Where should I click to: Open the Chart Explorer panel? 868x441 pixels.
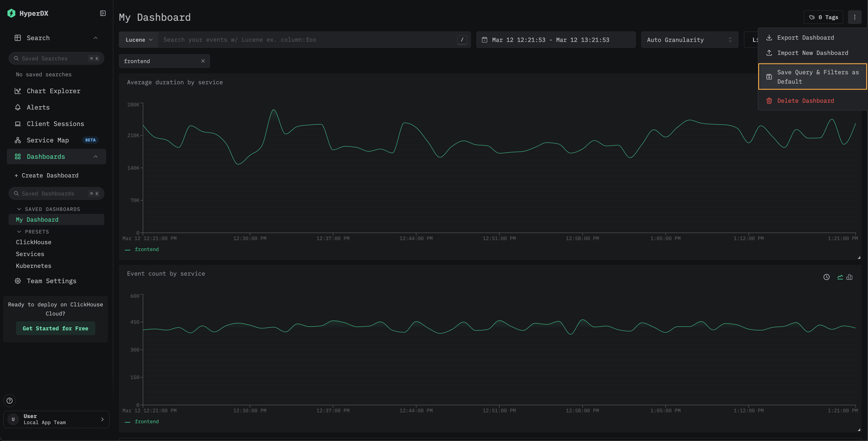(x=53, y=91)
